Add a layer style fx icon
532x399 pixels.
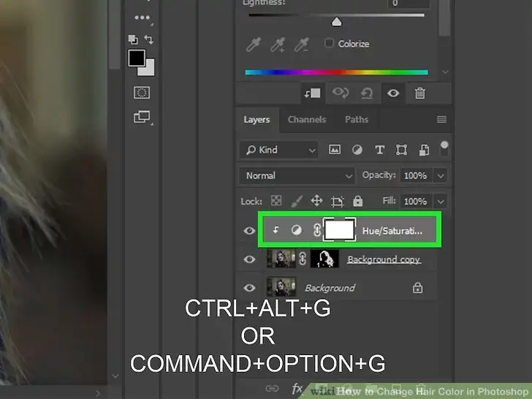coord(297,388)
